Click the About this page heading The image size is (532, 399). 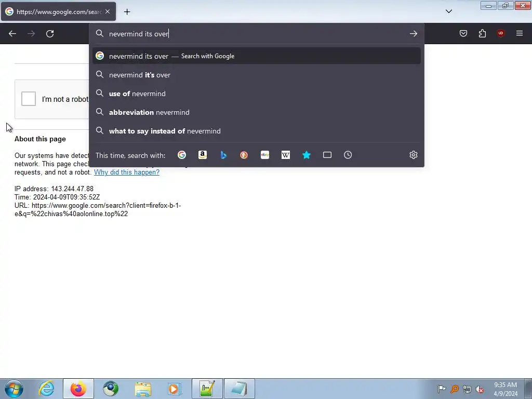(x=40, y=139)
